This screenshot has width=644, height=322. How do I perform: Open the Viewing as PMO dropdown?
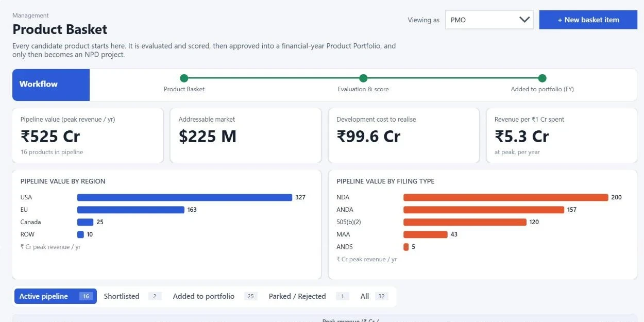click(x=489, y=20)
